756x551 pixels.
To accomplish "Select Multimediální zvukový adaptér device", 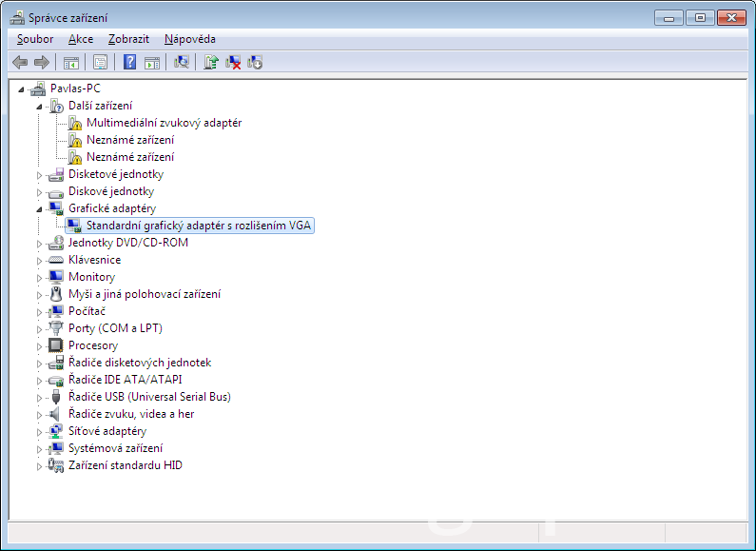I will (x=164, y=123).
